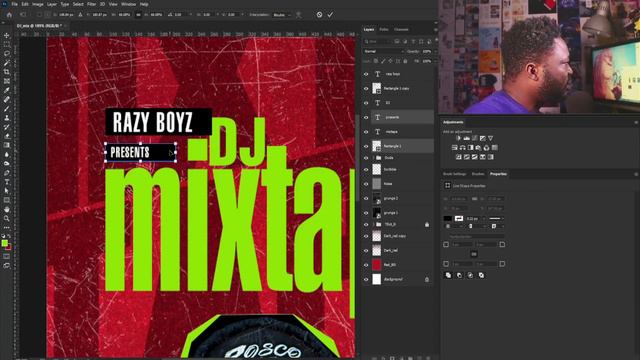Hide the 'Rectangle 1' layer
The width and height of the screenshot is (640, 360).
[x=366, y=146]
